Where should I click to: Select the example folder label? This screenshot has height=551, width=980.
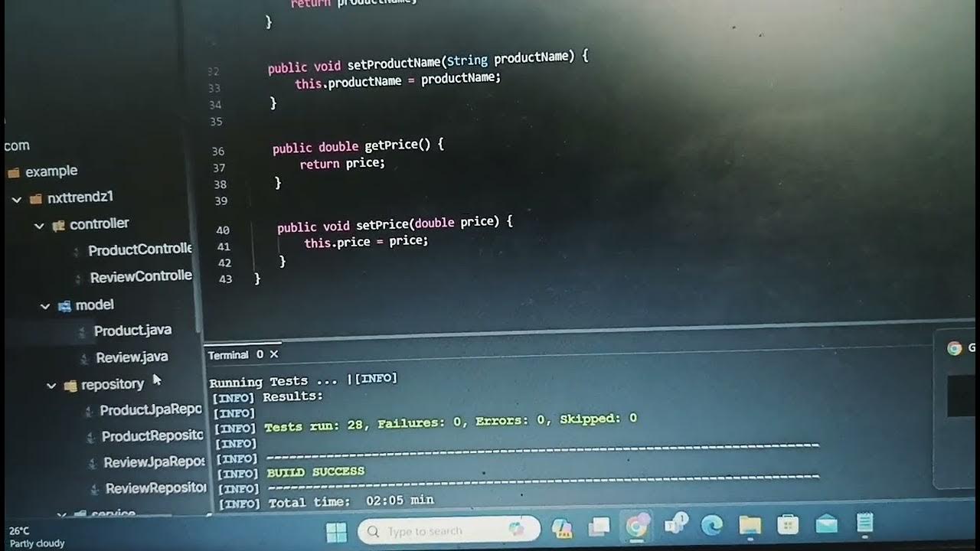tap(51, 171)
